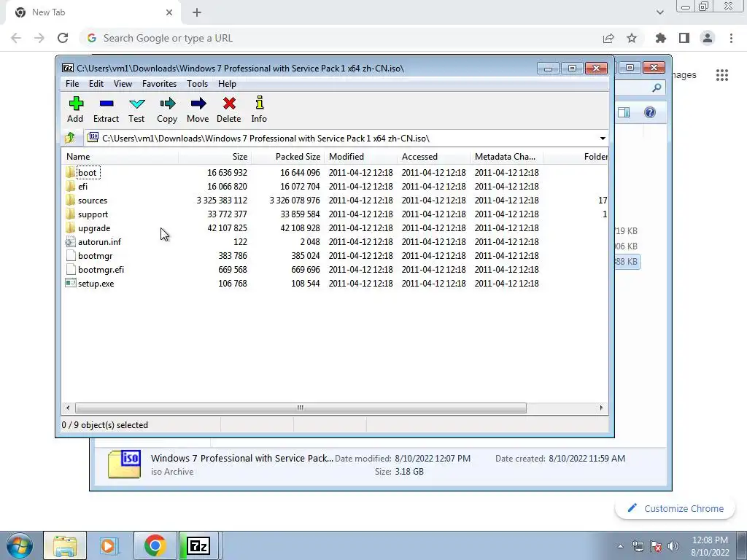The image size is (747, 560).
Task: Sort by Modified column header
Action: (x=360, y=157)
